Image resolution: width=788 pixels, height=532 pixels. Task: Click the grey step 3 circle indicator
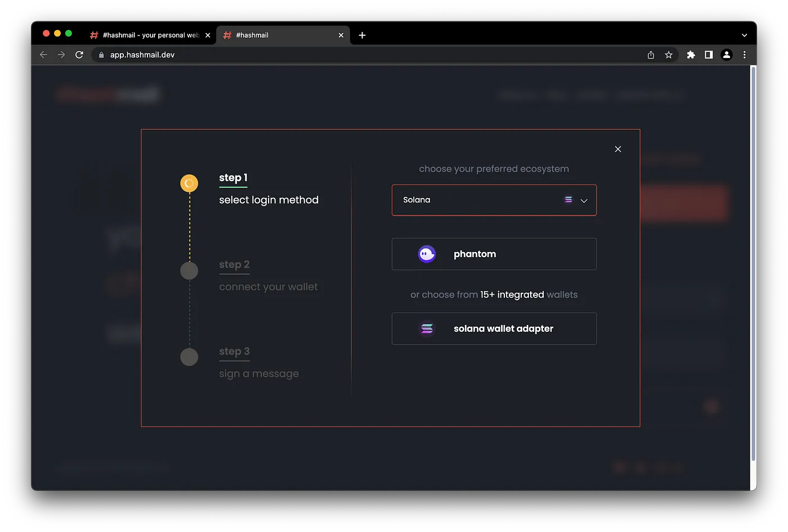pos(189,357)
